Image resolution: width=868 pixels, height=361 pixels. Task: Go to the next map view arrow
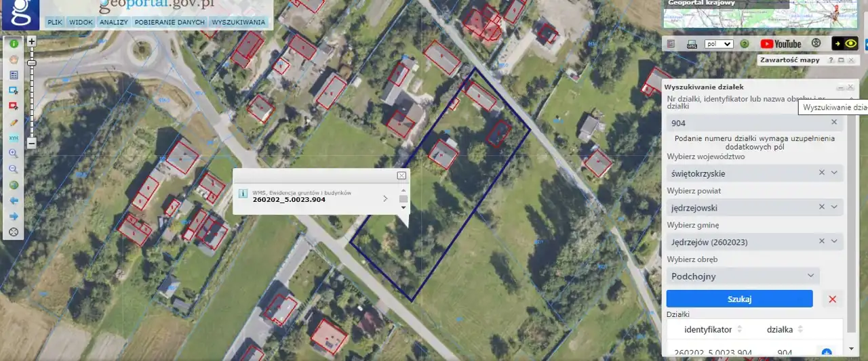tap(14, 216)
